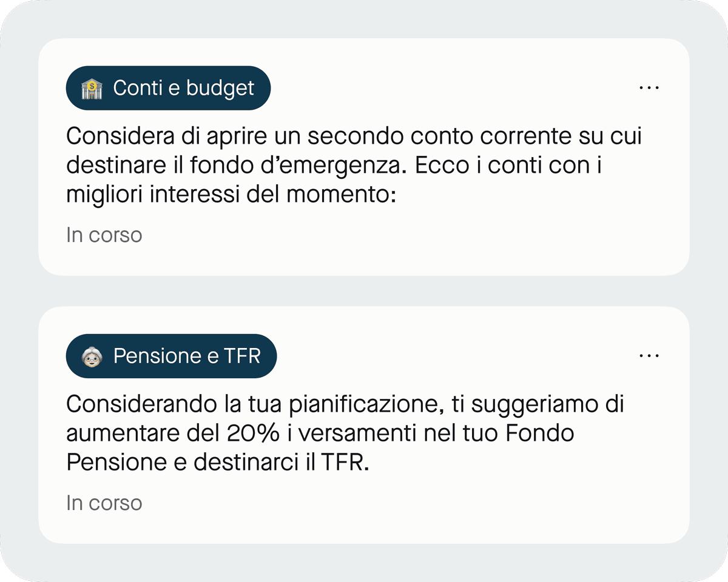Click "destinarci il TFR" at suggestion end
Image resolution: width=728 pixels, height=582 pixels.
(281, 463)
